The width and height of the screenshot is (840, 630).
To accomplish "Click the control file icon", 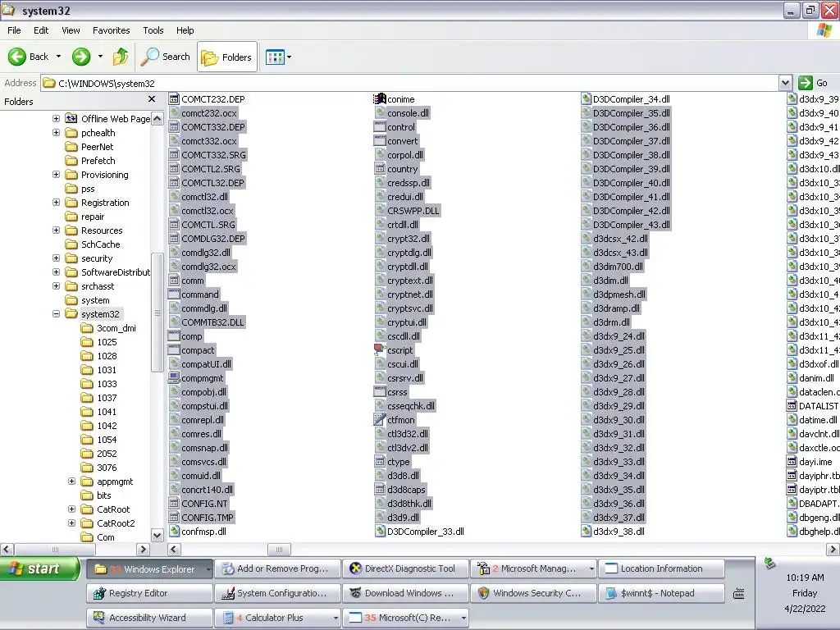I will (x=379, y=127).
